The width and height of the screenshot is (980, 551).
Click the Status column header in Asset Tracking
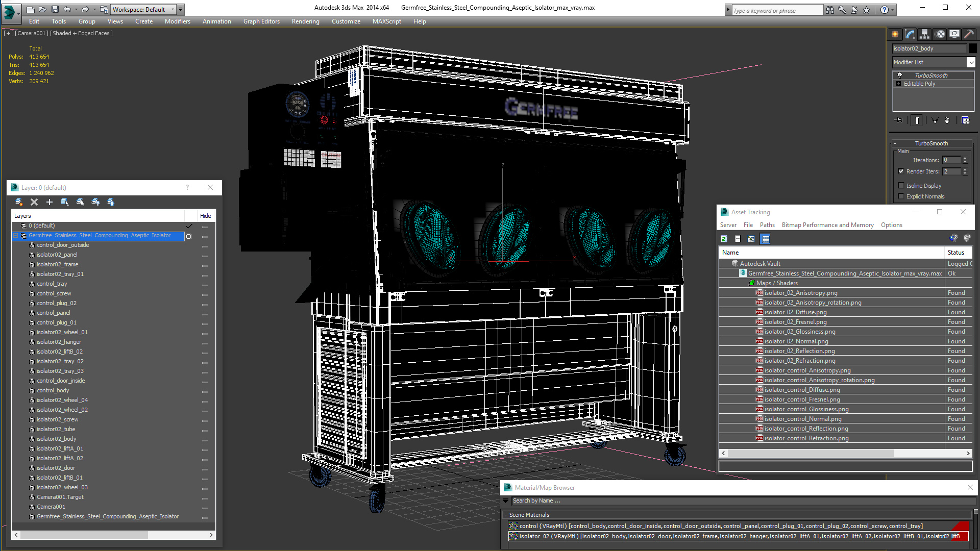point(958,253)
